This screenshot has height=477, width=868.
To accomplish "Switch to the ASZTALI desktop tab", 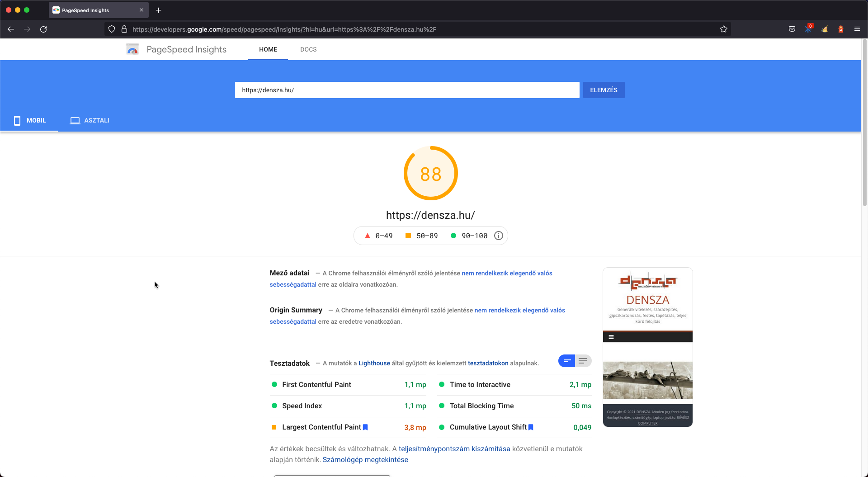I will point(90,120).
